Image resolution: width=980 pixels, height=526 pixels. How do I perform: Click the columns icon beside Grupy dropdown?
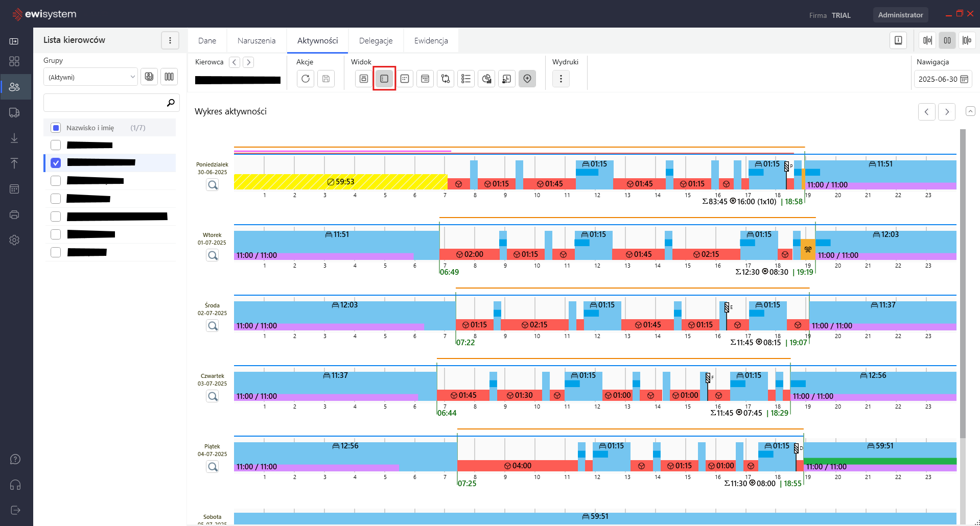169,77
